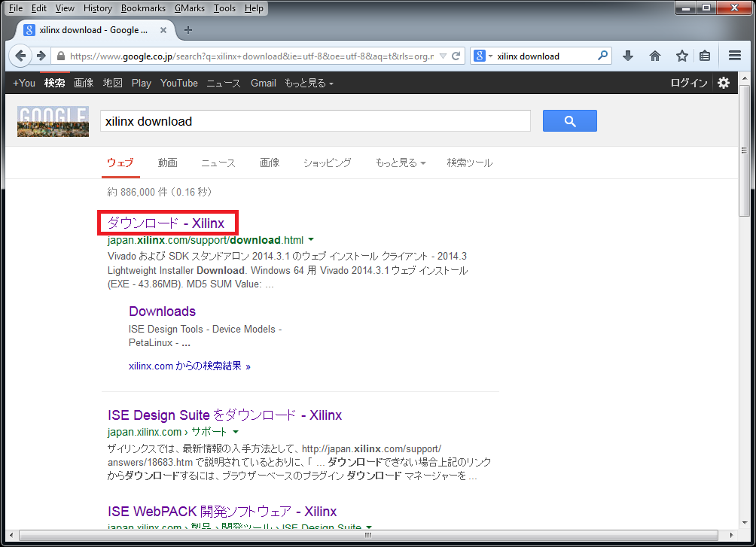Open ニュース in the black Google bar
The height and width of the screenshot is (547, 756).
(x=224, y=84)
